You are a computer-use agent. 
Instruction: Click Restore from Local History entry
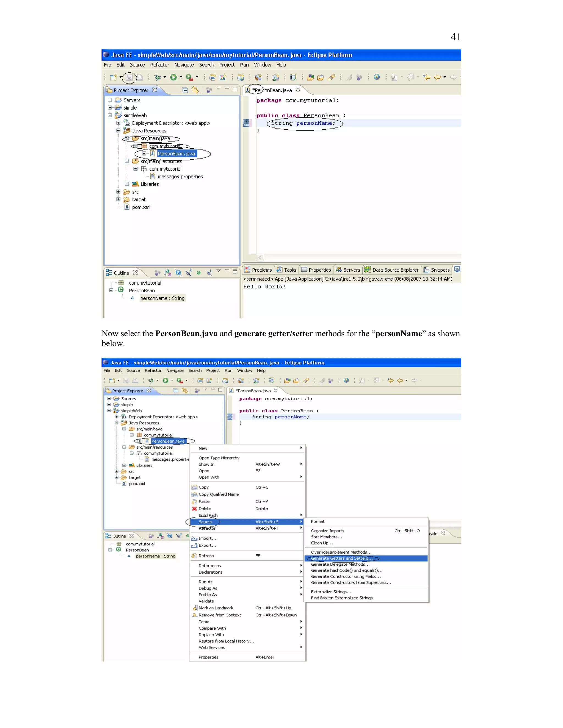click(247, 641)
